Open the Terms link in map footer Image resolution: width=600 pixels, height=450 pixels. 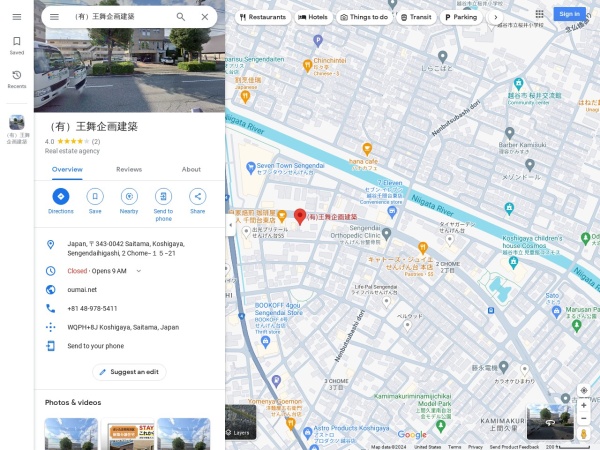[x=454, y=447]
